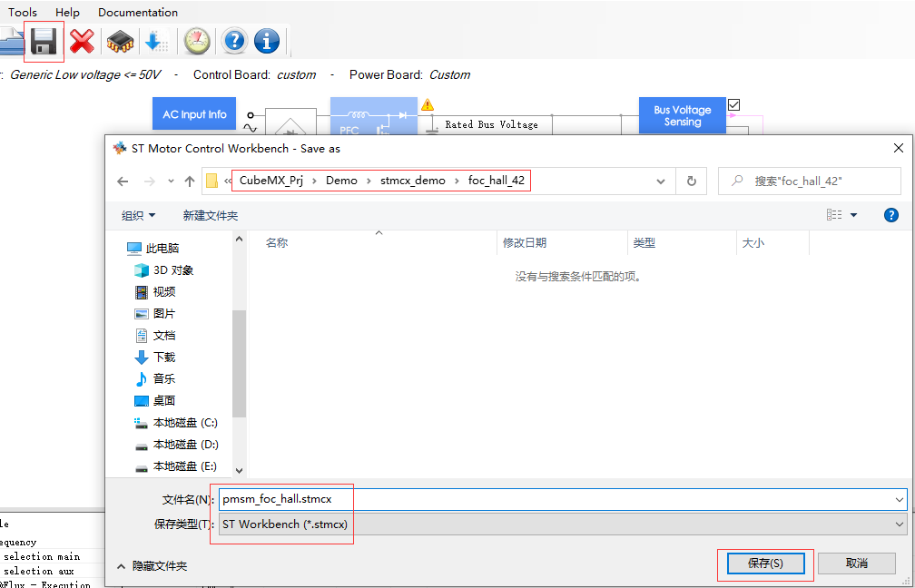Image resolution: width=915 pixels, height=588 pixels.
Task: Click the dialog help question mark icon
Action: 891,215
